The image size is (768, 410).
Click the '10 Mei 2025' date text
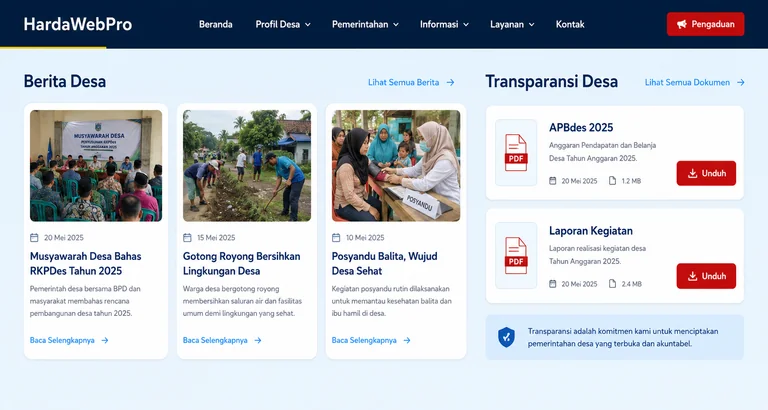[x=365, y=238]
